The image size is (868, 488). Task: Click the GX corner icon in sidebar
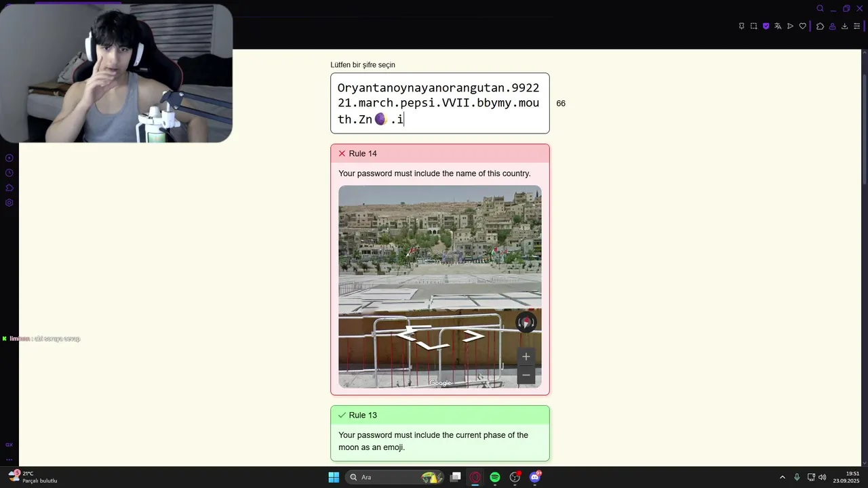point(9,445)
